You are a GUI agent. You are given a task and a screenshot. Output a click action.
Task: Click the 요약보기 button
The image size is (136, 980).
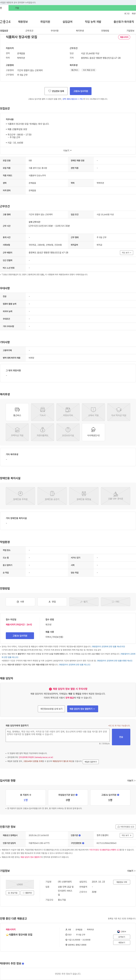point(122,937)
